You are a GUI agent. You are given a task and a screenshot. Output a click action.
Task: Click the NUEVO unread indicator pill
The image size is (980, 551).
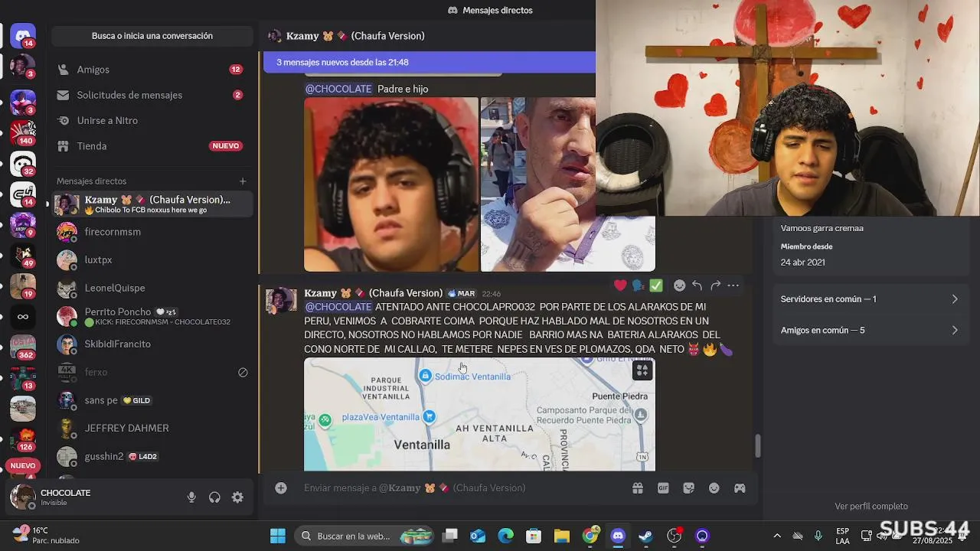tap(23, 465)
